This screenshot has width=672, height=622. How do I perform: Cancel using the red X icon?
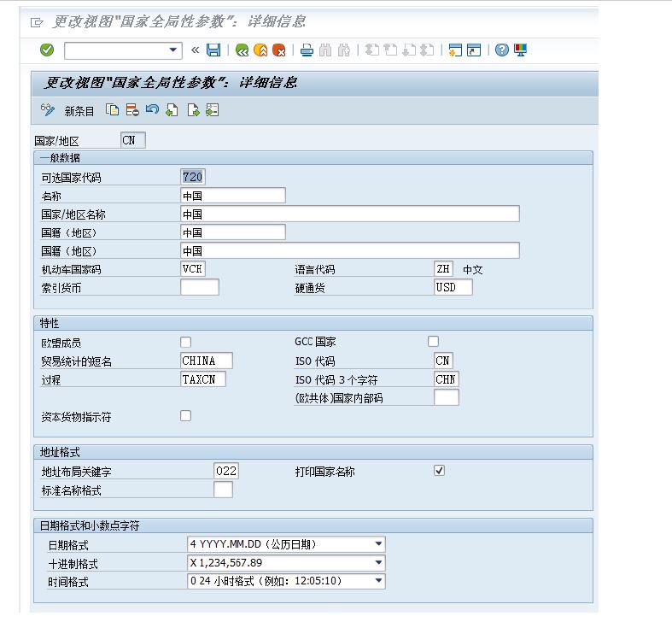279,50
